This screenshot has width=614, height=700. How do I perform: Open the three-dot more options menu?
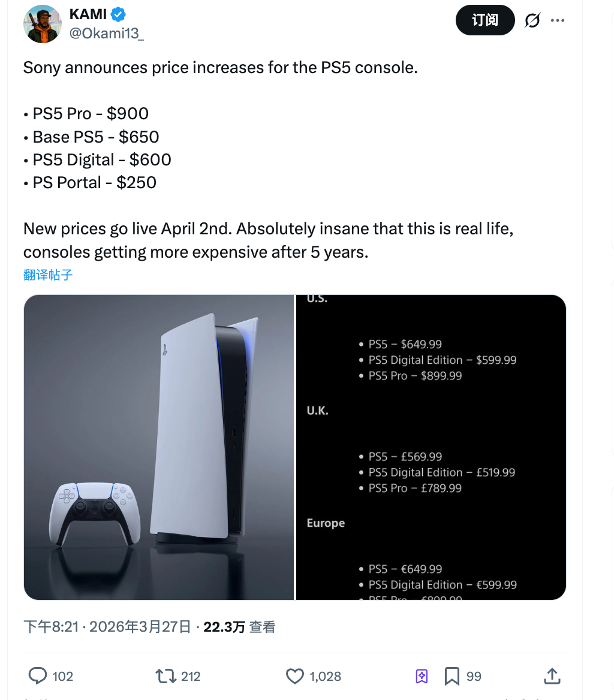click(x=558, y=20)
